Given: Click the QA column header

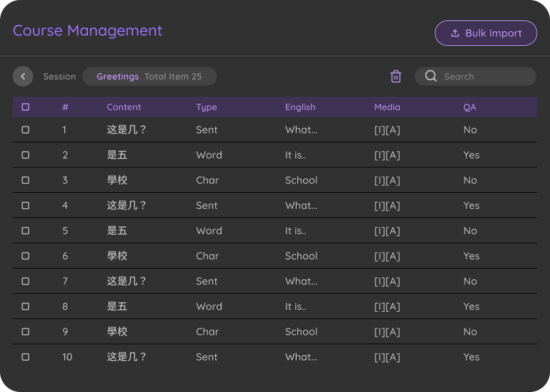Looking at the screenshot, I should point(470,108).
